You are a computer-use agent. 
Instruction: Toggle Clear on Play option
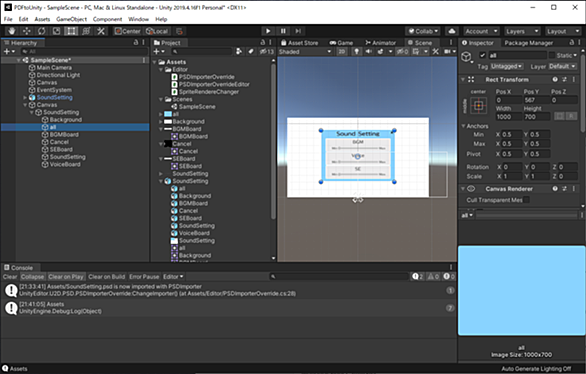pos(66,276)
